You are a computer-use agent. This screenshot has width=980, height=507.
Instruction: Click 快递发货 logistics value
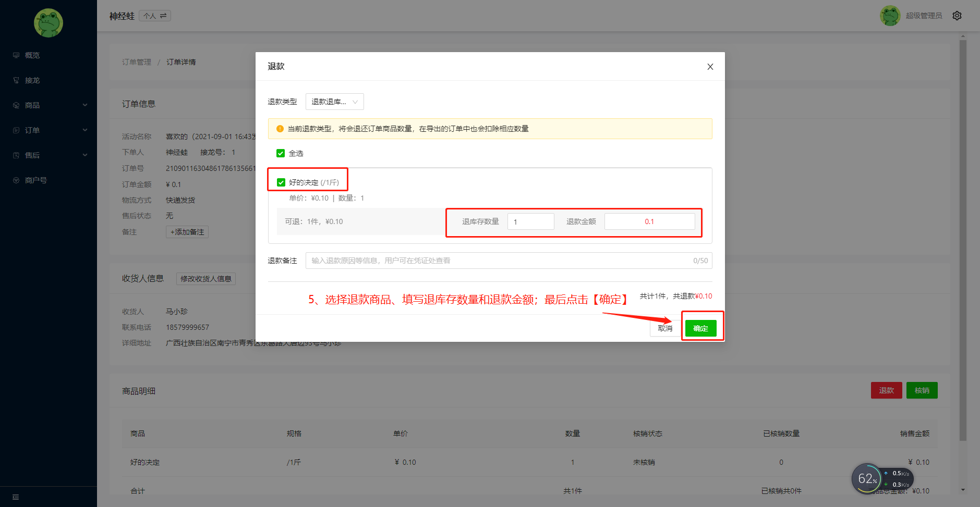point(180,200)
